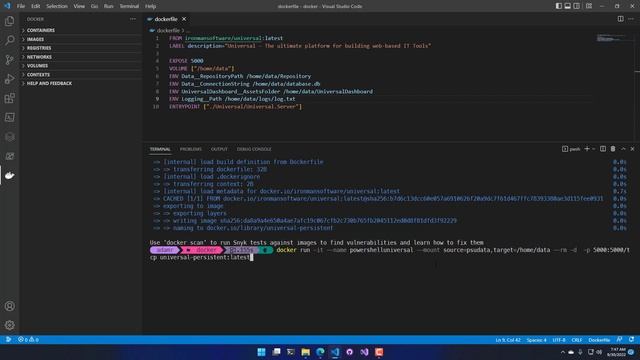This screenshot has width=640, height=360.
Task: Customize layout icon in title bar
Action: pos(589,6)
